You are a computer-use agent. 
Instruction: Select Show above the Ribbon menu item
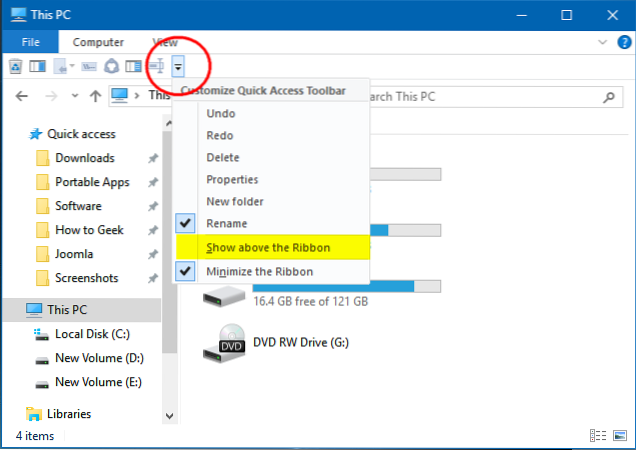[268, 247]
